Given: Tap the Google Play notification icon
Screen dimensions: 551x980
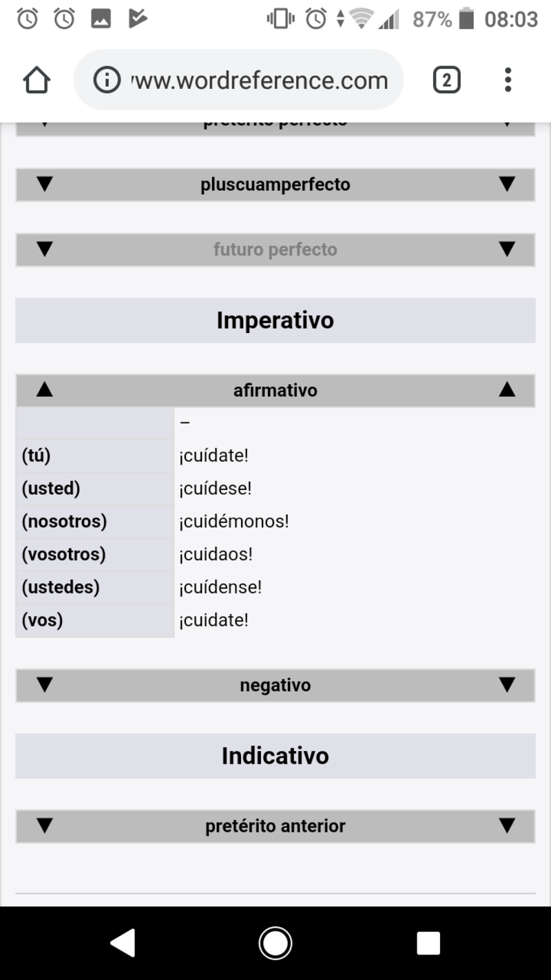Looking at the screenshot, I should point(137,19).
